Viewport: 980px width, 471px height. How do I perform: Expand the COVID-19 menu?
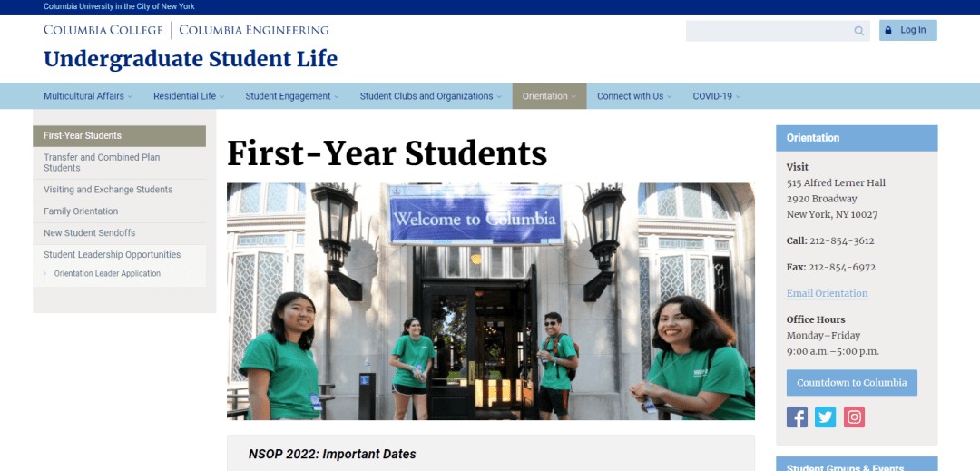pos(716,96)
